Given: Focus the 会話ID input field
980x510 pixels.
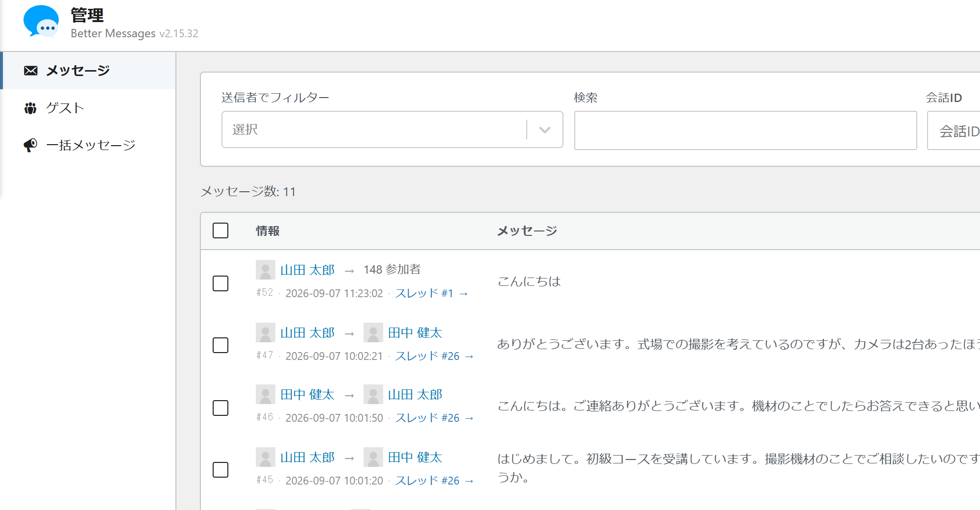Looking at the screenshot, I should [954, 130].
